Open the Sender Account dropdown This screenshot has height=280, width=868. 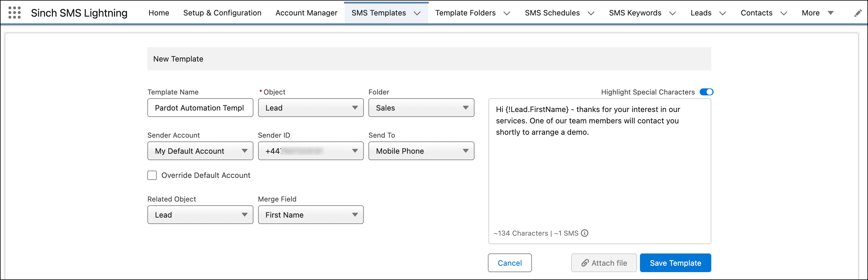point(200,151)
